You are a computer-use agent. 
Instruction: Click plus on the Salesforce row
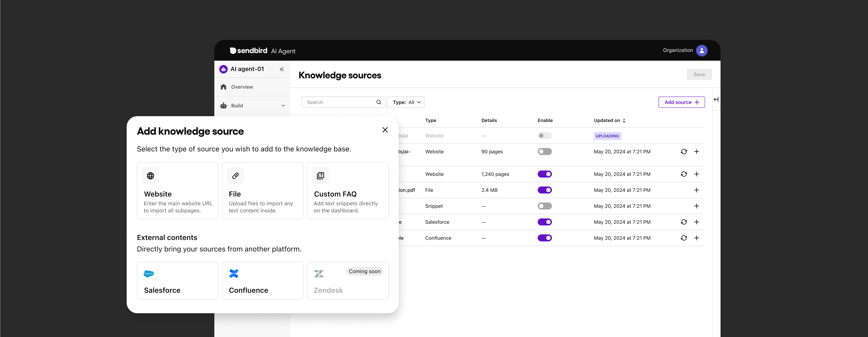[x=696, y=222]
